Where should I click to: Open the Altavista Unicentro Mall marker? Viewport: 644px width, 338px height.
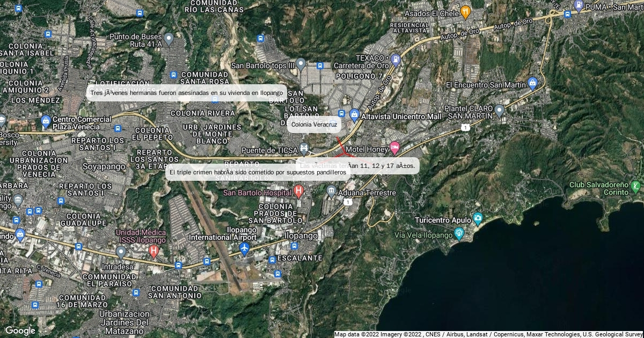tap(354, 114)
